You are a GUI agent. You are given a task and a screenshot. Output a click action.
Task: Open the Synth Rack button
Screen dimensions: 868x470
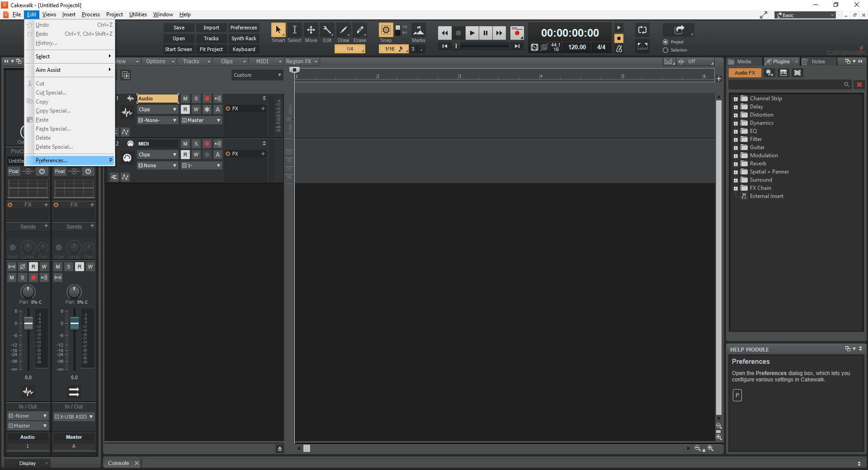click(244, 38)
